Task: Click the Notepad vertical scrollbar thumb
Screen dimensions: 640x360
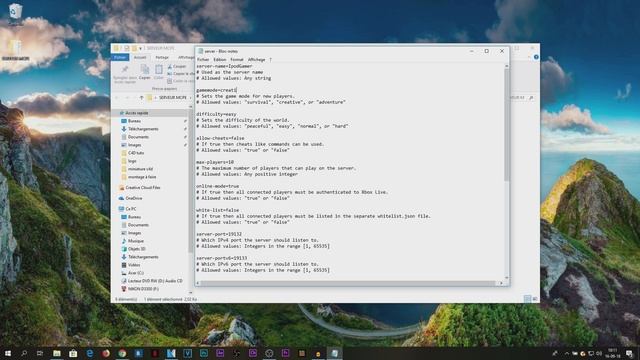Action: [507, 124]
